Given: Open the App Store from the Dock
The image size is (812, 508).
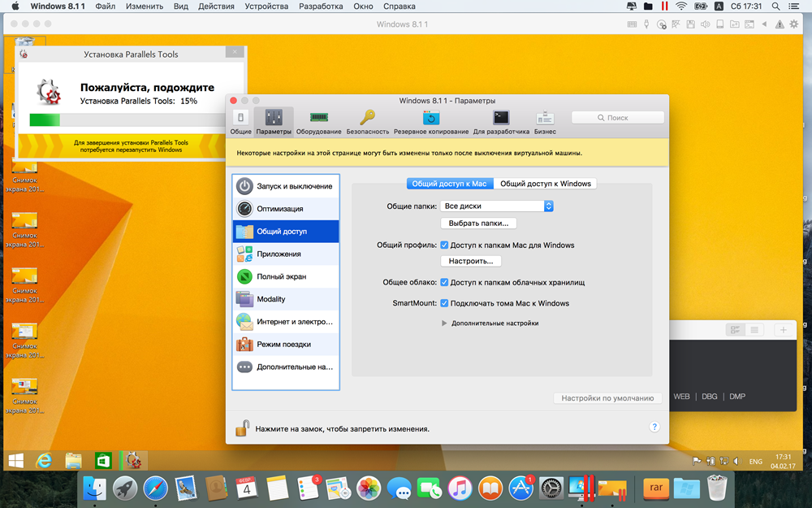Looking at the screenshot, I should pyautogui.click(x=520, y=488).
